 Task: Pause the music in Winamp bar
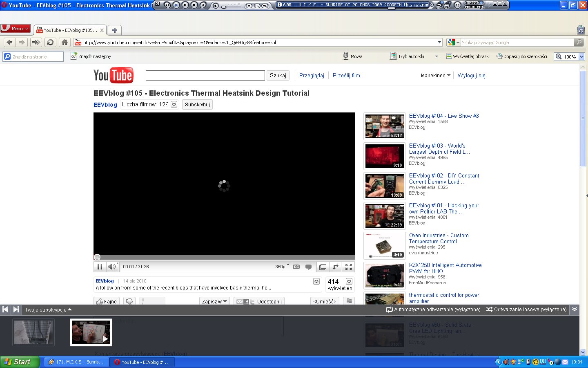point(185,5)
